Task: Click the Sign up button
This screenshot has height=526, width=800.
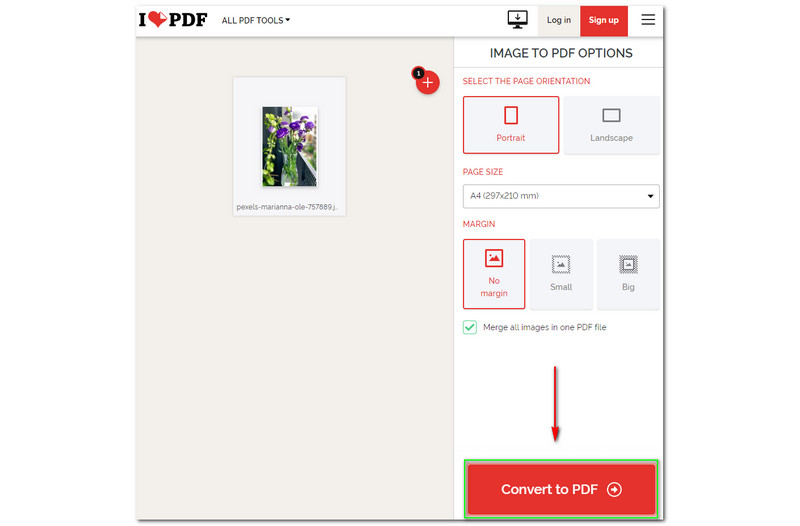Action: 604,20
